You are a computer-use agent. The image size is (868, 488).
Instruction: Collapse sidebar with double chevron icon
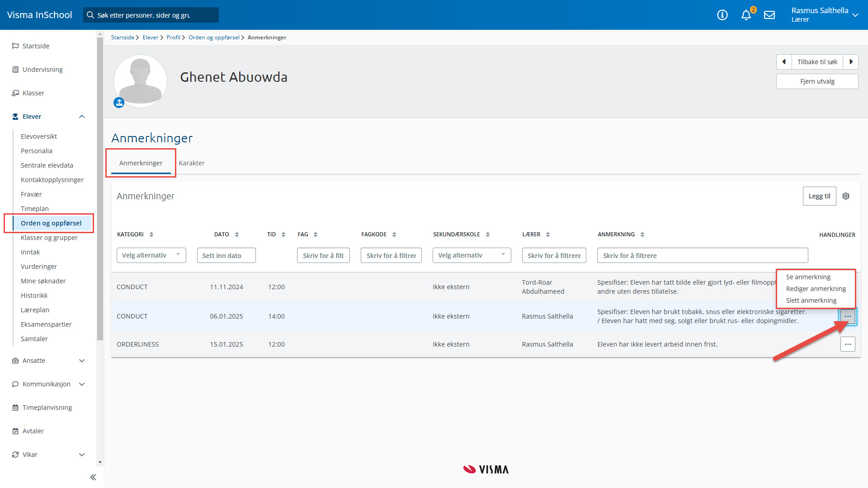click(x=93, y=477)
